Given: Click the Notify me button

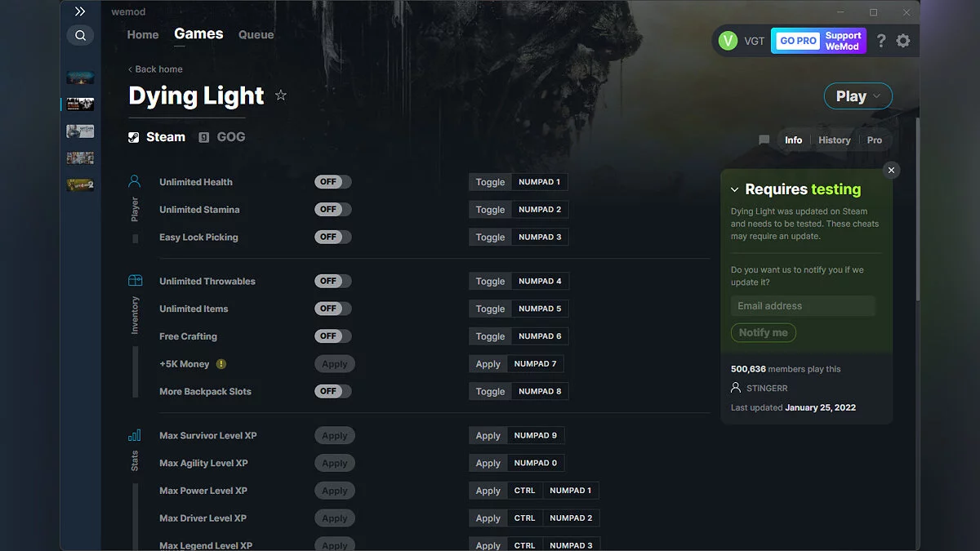Looking at the screenshot, I should click(763, 332).
